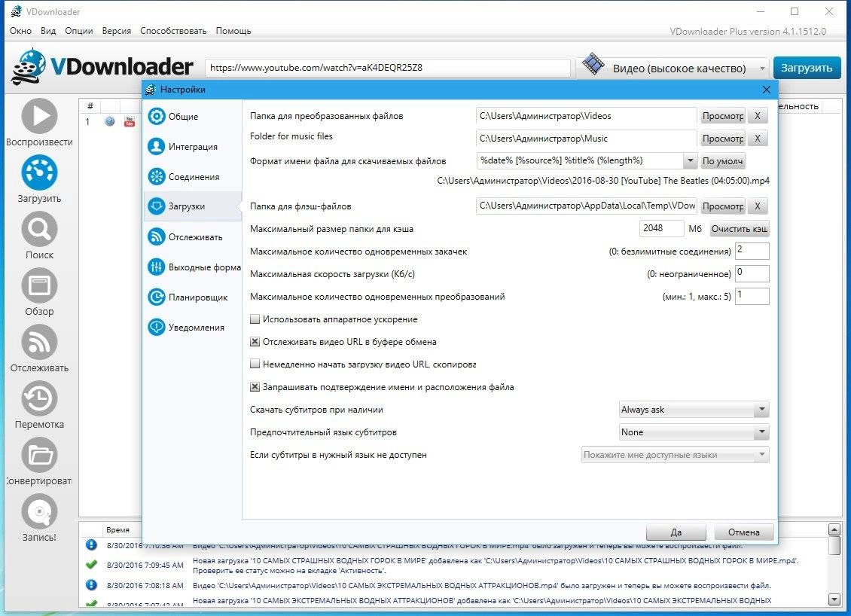Select the Соединения network icon in settings
Screen dimensions: 851x616
click(x=157, y=176)
